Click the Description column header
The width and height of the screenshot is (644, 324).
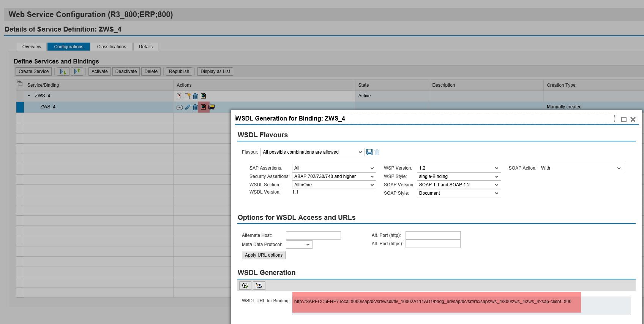[x=486, y=85]
